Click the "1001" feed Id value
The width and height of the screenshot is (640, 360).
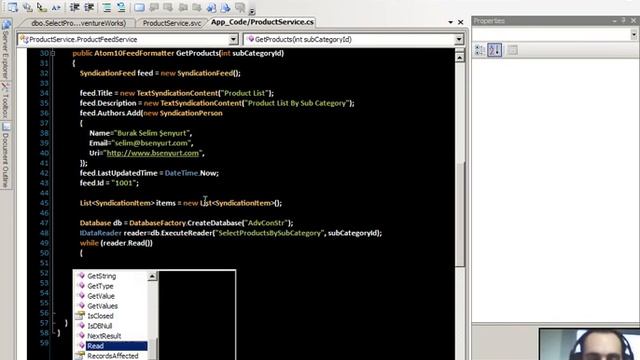[124, 183]
